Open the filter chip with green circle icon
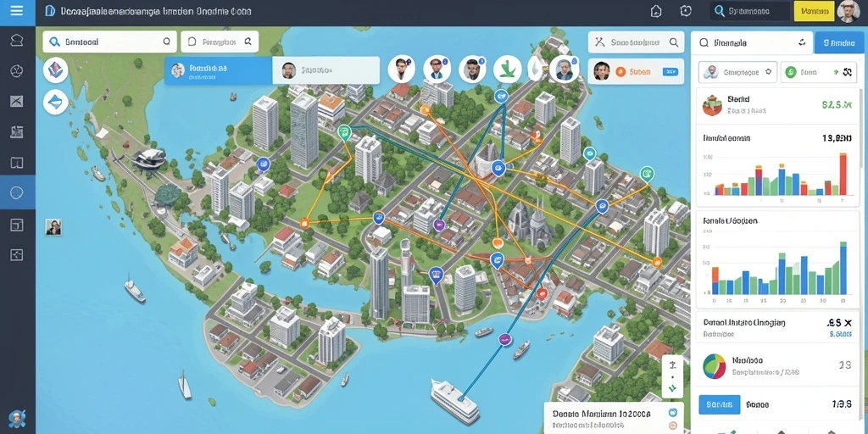868x434 pixels. click(x=817, y=72)
